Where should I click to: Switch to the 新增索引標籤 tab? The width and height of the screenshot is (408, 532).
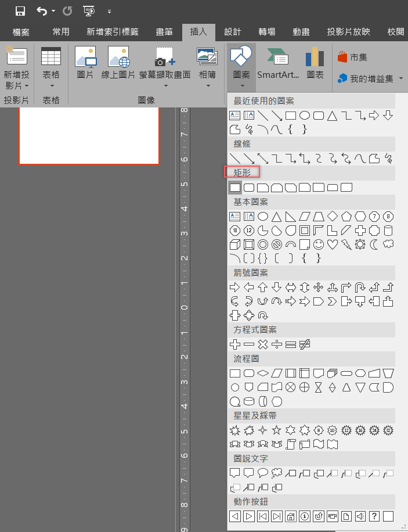113,32
